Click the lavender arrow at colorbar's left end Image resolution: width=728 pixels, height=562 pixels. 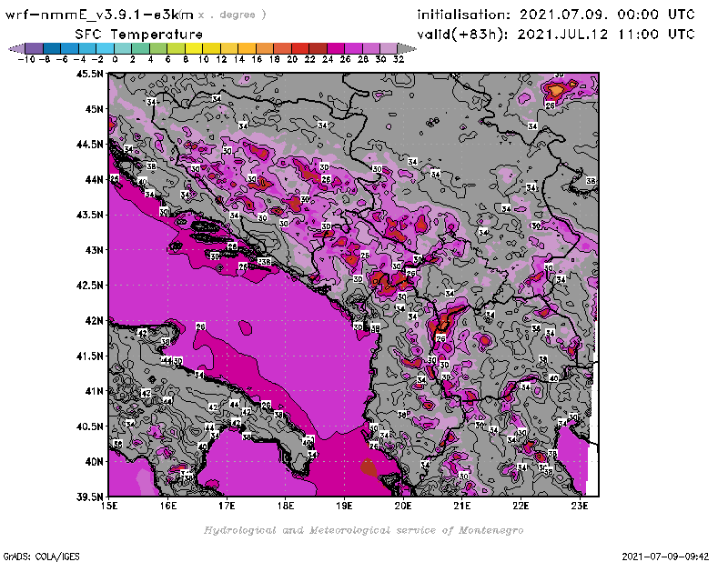tap(15, 48)
